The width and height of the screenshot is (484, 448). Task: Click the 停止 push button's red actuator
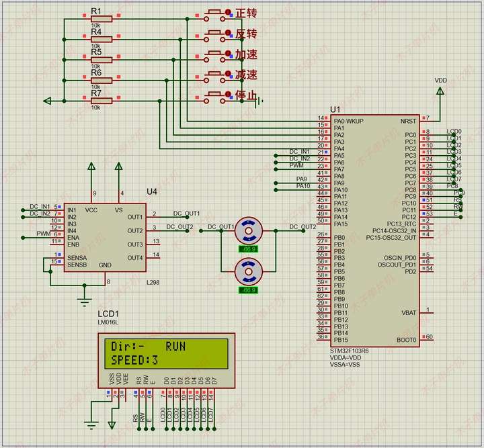coord(228,94)
